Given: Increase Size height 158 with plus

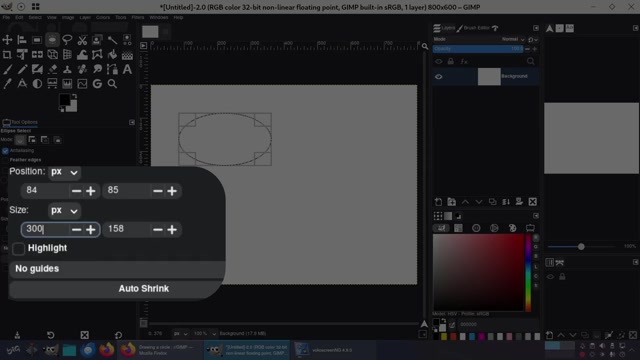Looking at the screenshot, I should click(172, 229).
